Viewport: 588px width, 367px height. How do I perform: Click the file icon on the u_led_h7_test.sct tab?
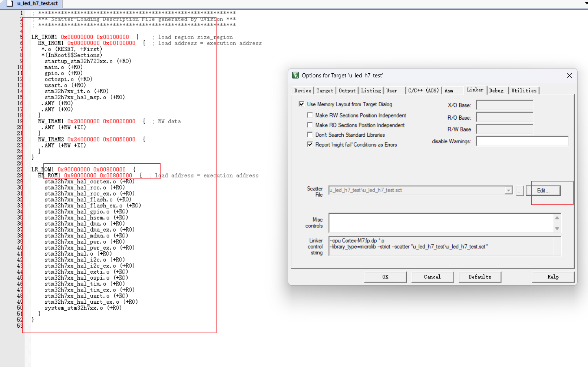10,3
